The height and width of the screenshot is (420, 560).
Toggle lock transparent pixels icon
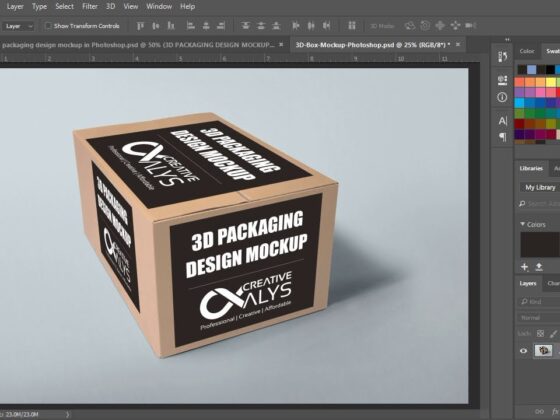(x=540, y=334)
